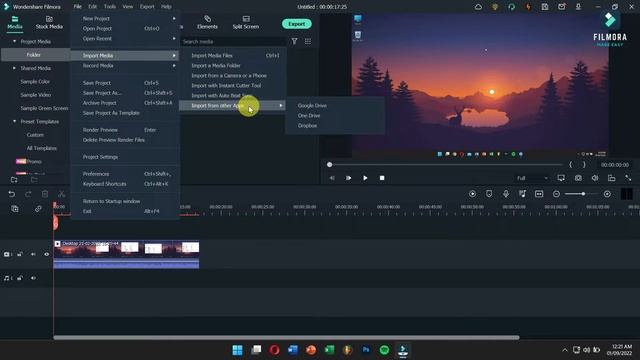Click the add new folder icon
The width and height of the screenshot is (640, 360).
pyautogui.click(x=14, y=180)
